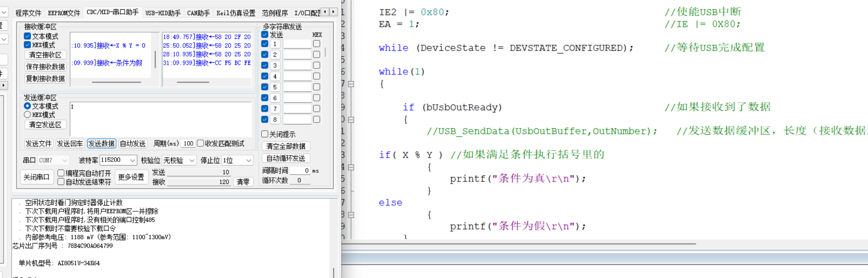
Task: Open the 校验位 无校验 dropdown
Action: click(x=179, y=160)
